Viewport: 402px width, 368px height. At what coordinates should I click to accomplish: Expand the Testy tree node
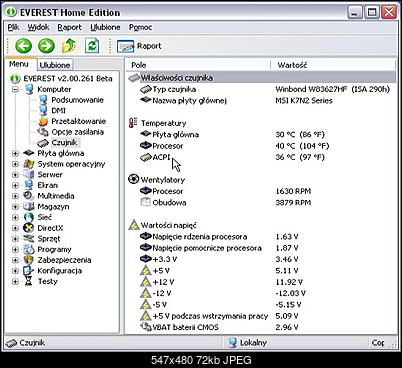pos(15,281)
